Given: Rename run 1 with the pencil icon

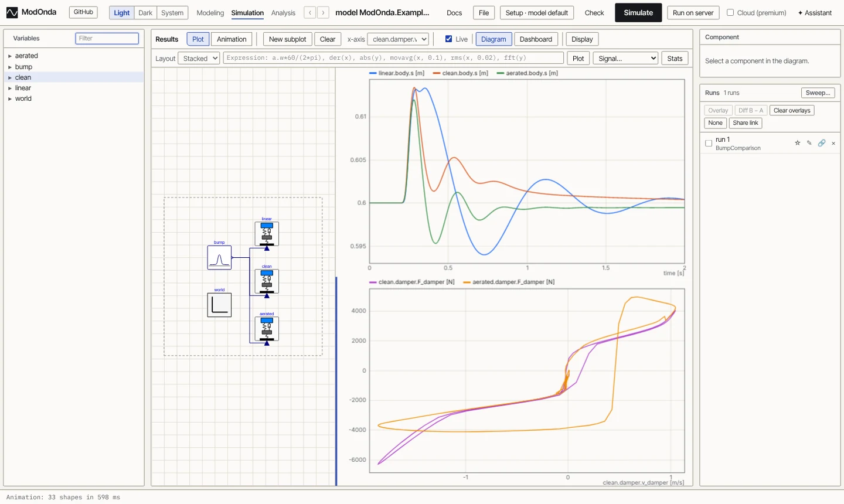Looking at the screenshot, I should tap(809, 143).
